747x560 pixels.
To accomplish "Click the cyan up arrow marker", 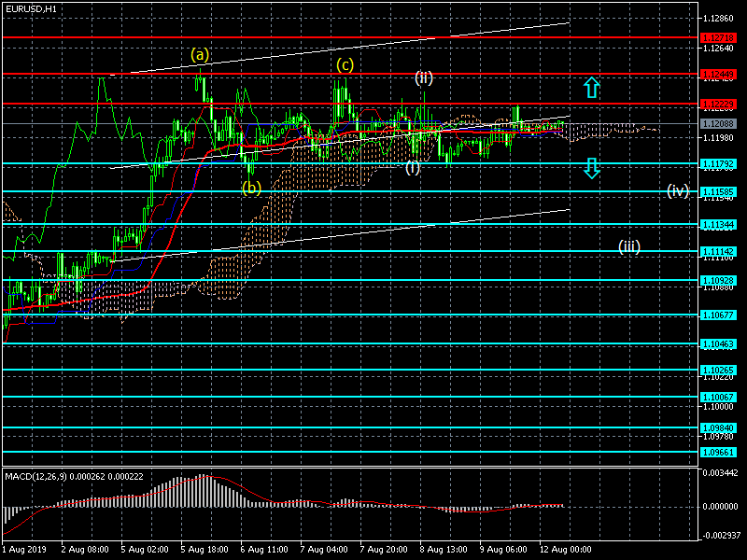I will point(591,89).
